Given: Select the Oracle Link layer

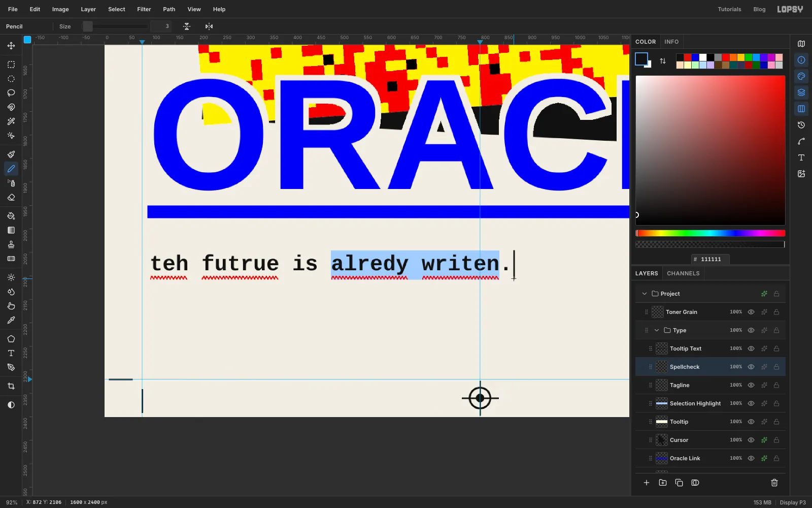Looking at the screenshot, I should (x=710, y=458).
